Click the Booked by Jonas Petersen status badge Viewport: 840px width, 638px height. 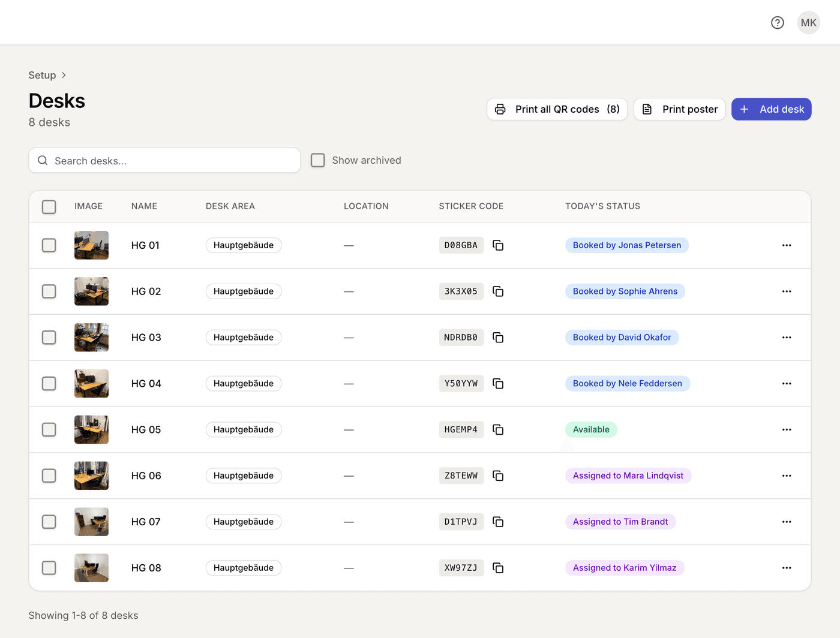pos(627,245)
